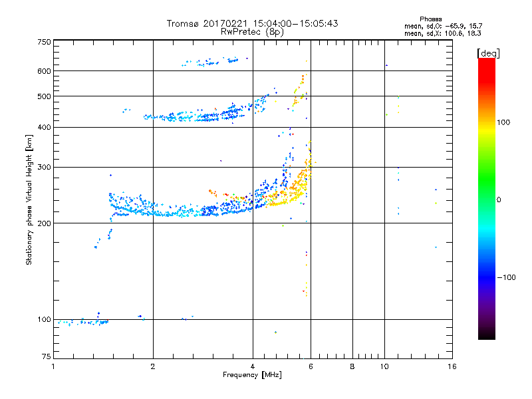The width and height of the screenshot is (532, 399).
Task: Click the x-axis tick label '10'
Action: coord(384,366)
